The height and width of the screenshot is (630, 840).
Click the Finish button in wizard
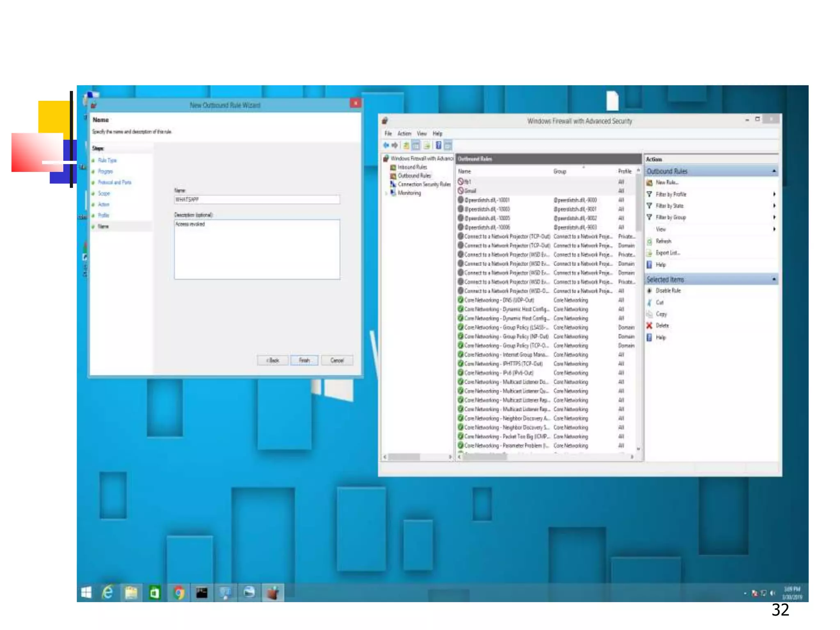[x=304, y=361]
